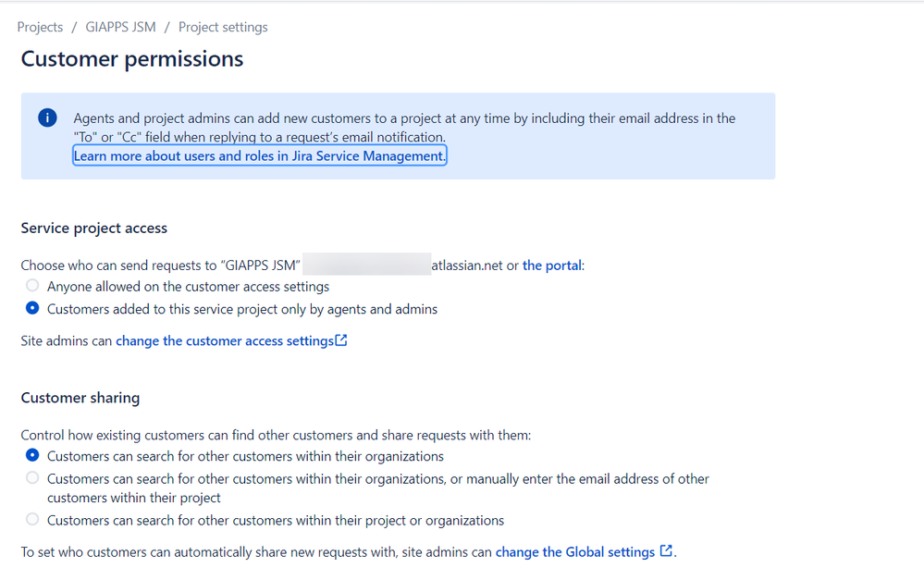Go to GIAPPS JSM breadcrumb
Screen dimensions: 924x580
tap(121, 27)
